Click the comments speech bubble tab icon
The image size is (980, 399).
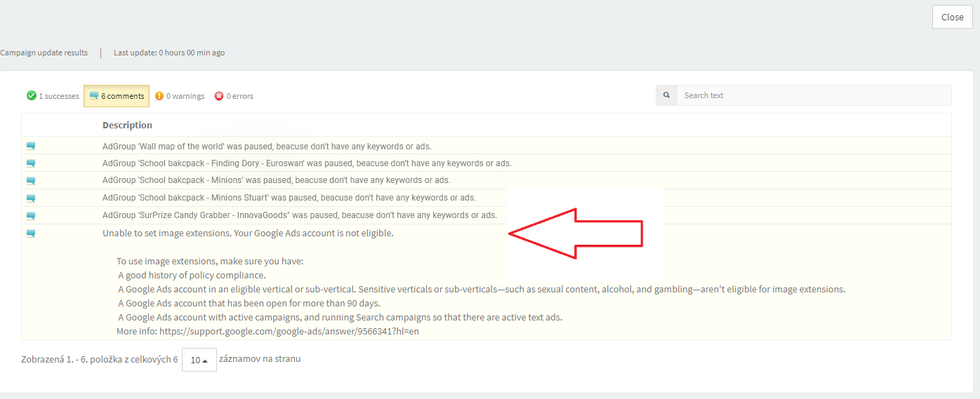point(94,96)
